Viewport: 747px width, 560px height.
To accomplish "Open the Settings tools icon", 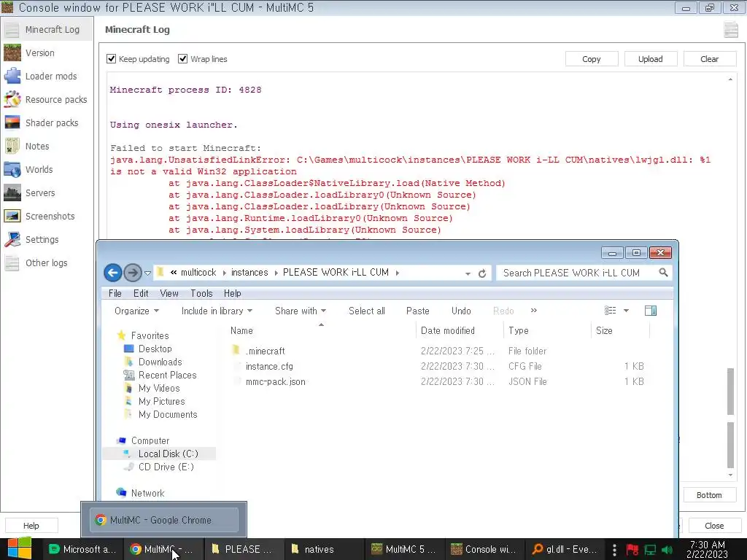I will (12, 239).
